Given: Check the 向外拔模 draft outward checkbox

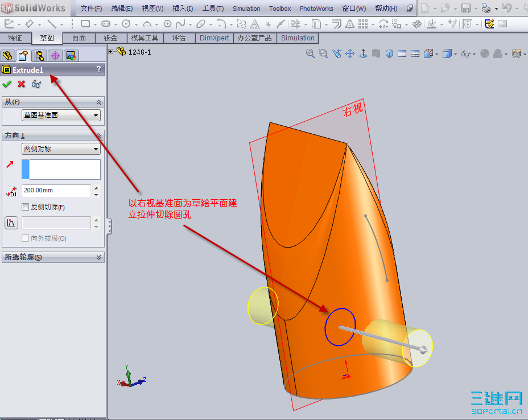Looking at the screenshot, I should tap(25, 238).
